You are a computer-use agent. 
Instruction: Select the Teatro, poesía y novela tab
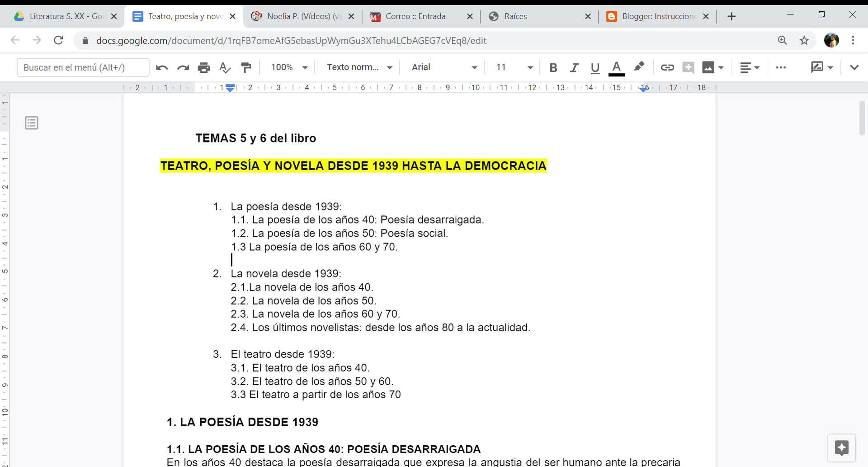pos(183,16)
